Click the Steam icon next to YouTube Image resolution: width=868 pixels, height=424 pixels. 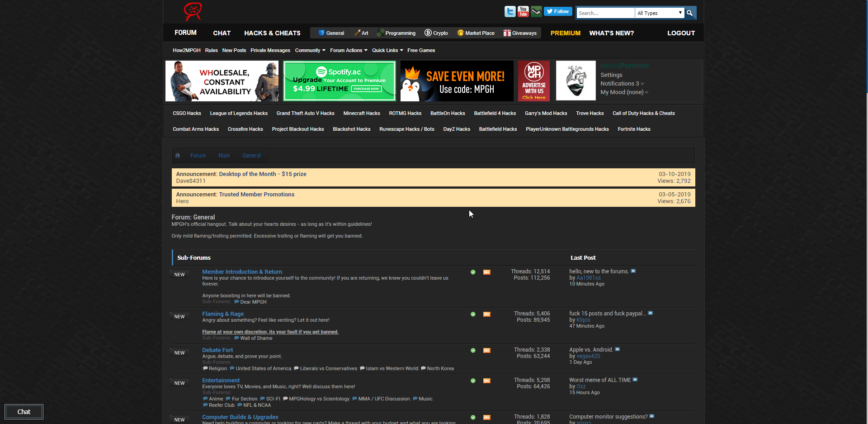[x=536, y=11]
